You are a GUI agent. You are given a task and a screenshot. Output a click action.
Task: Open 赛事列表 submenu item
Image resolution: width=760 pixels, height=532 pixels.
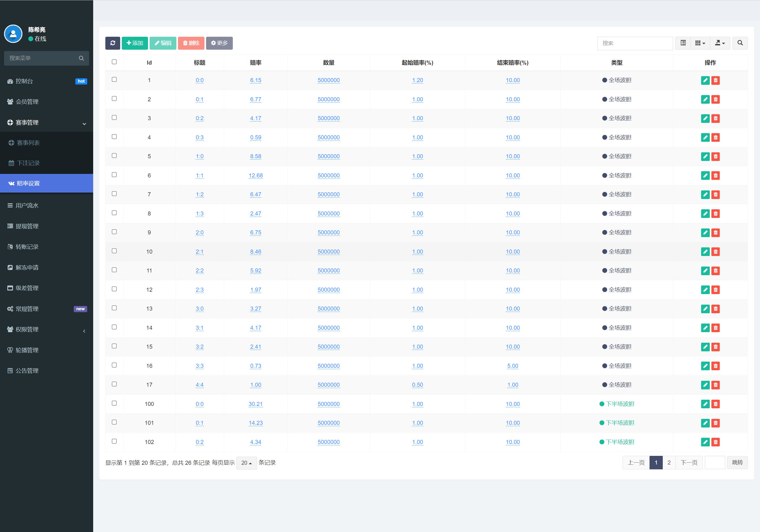pos(47,143)
